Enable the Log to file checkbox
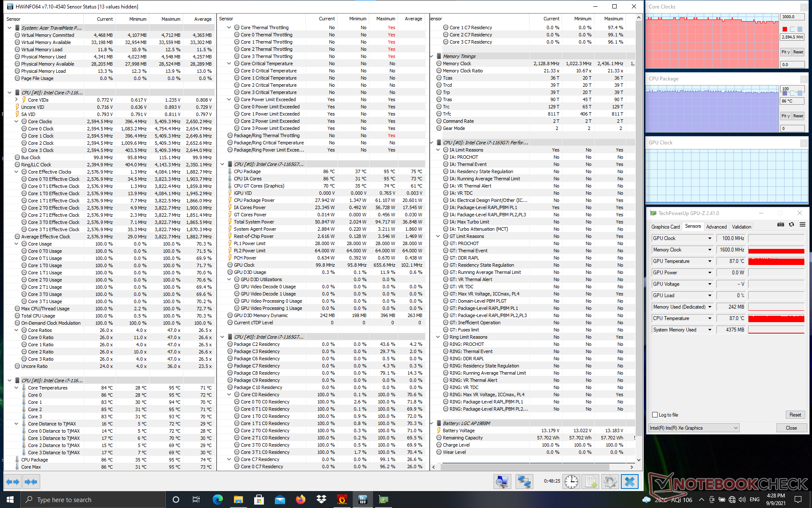 (x=655, y=415)
